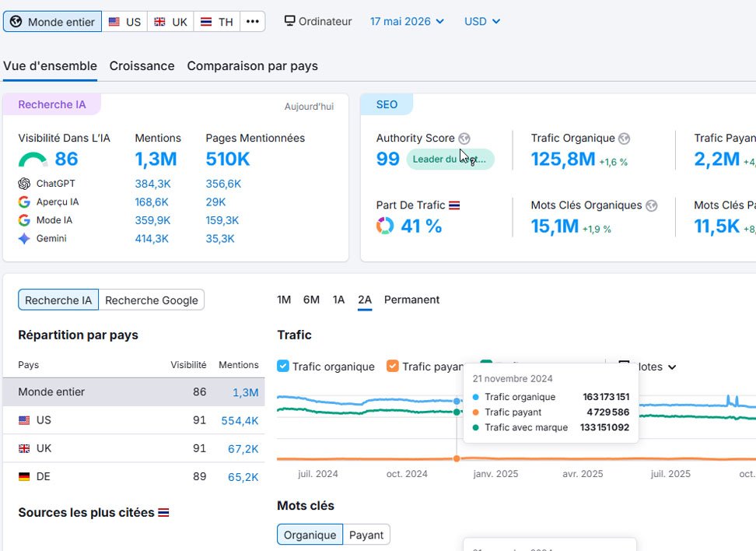Viewport: 756px width, 551px height.
Task: Uncheck the Trafic organique checkbox
Action: tap(283, 367)
